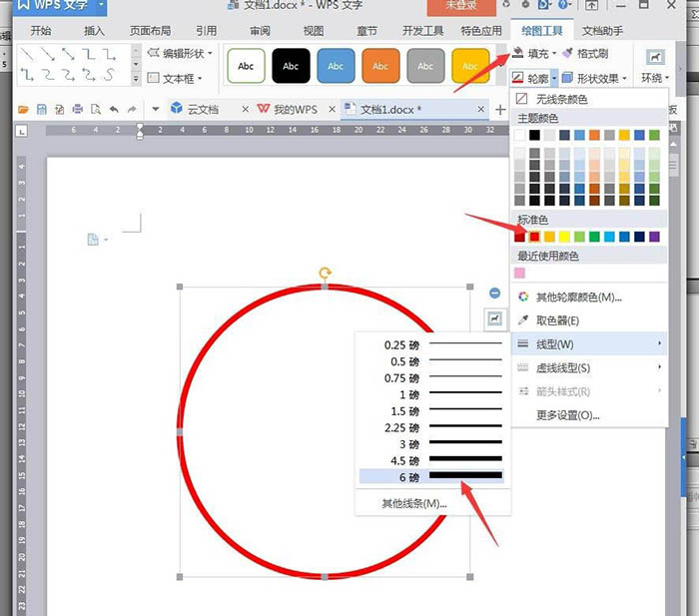Apply the black Abc shape style
This screenshot has height=616, width=699.
click(291, 66)
